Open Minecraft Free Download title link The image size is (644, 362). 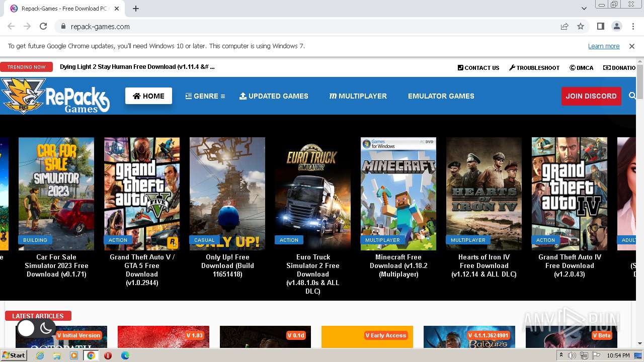[398, 265]
